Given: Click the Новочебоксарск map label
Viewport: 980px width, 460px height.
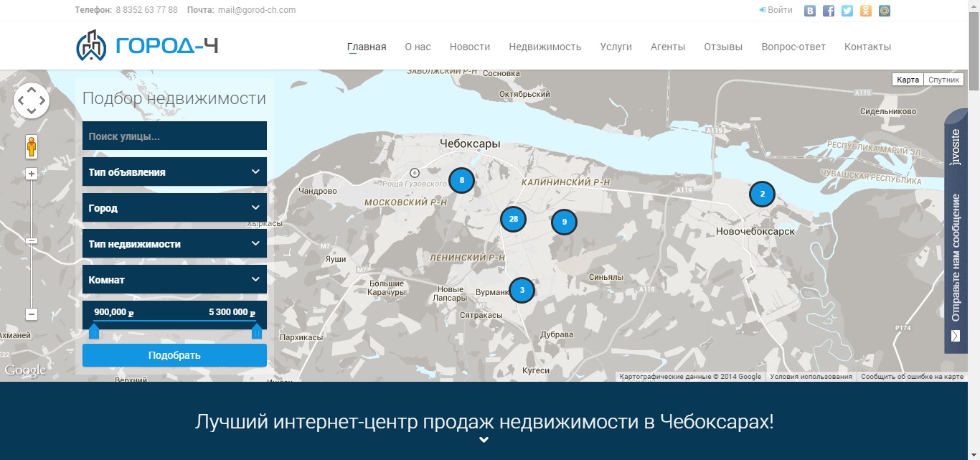Looking at the screenshot, I should coord(755,231).
